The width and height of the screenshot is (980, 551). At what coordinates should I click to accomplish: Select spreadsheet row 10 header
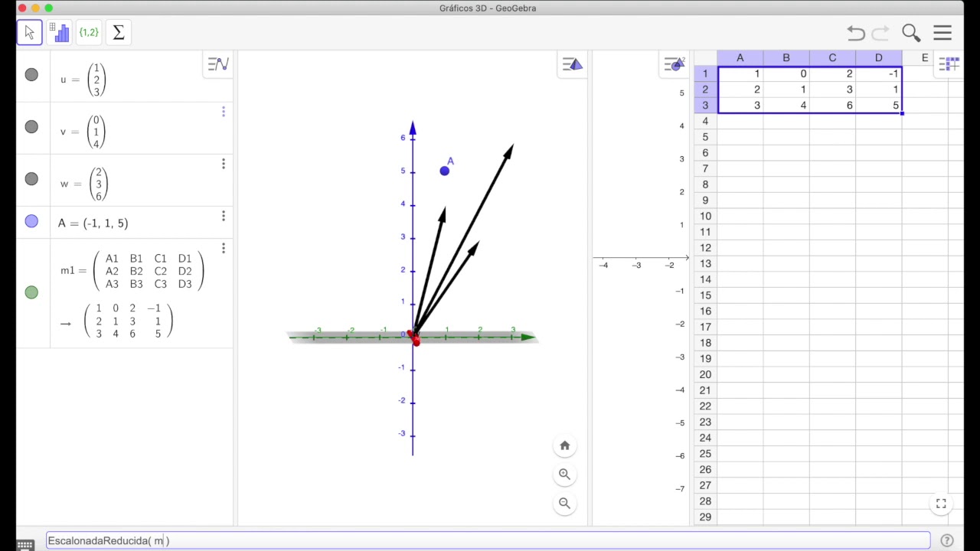(x=705, y=216)
